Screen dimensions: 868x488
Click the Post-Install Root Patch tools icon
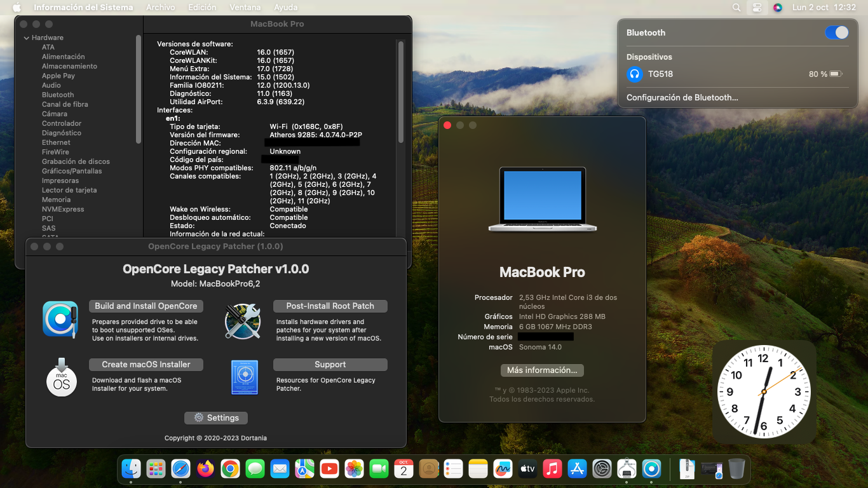(x=243, y=321)
